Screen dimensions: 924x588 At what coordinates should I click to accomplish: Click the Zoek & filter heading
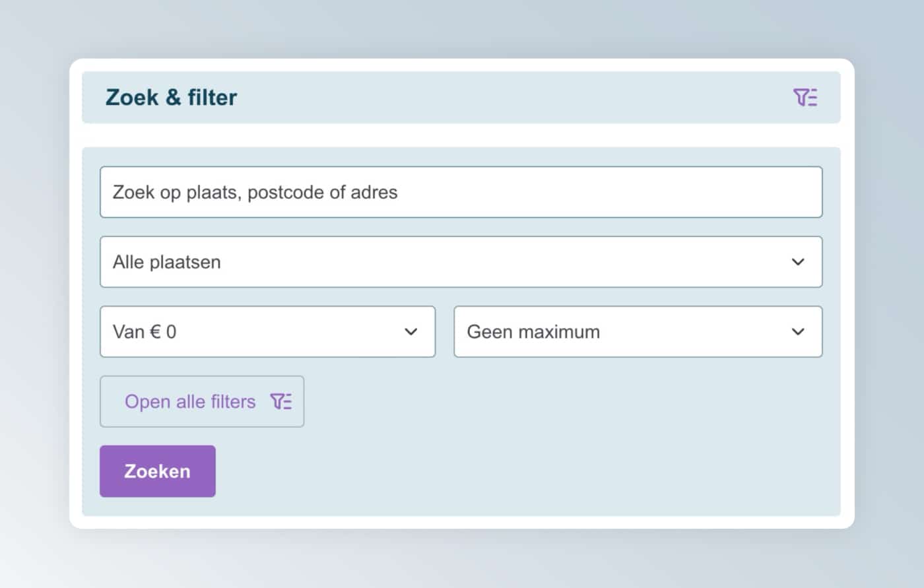click(x=171, y=97)
